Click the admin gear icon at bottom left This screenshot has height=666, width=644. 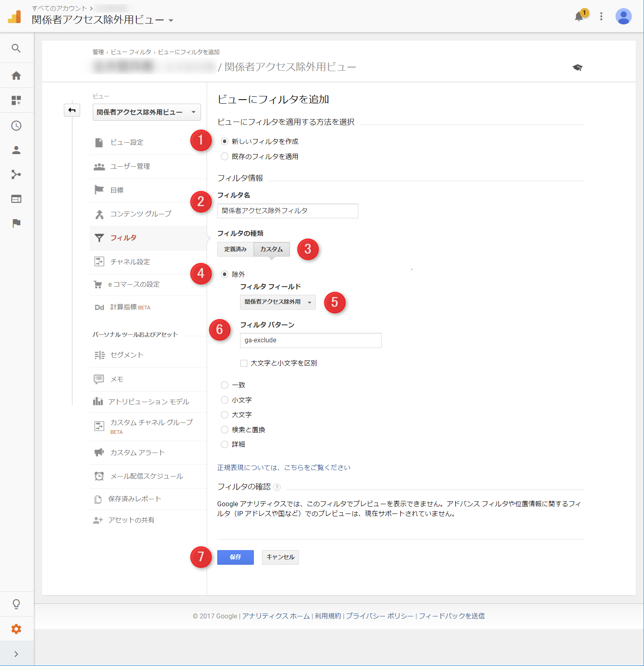(x=16, y=629)
